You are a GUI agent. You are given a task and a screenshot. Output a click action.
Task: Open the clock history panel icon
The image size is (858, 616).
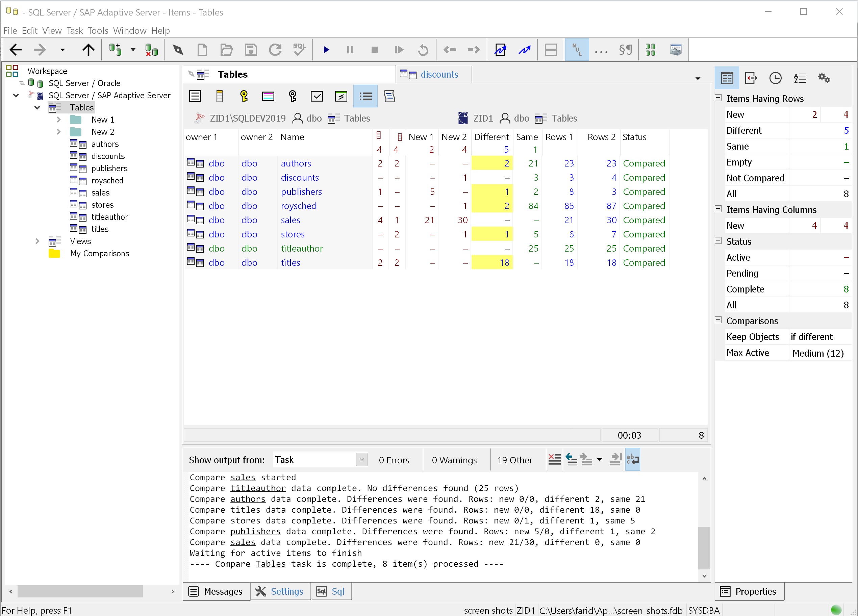[x=775, y=78]
